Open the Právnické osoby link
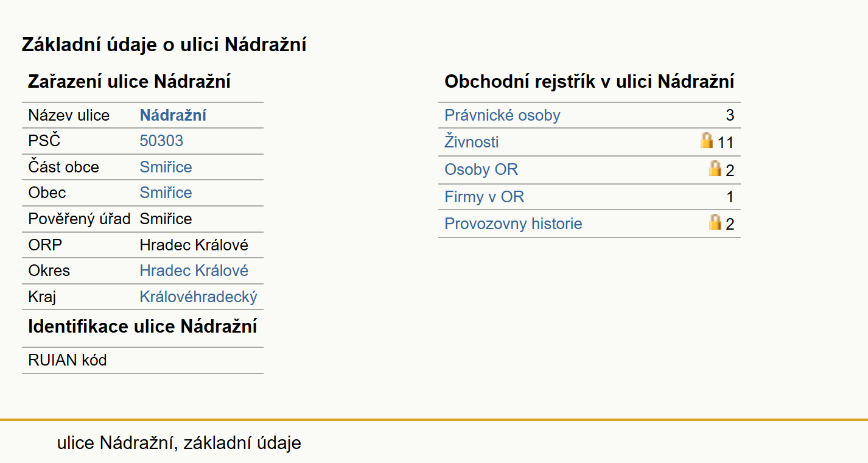 [x=502, y=115]
